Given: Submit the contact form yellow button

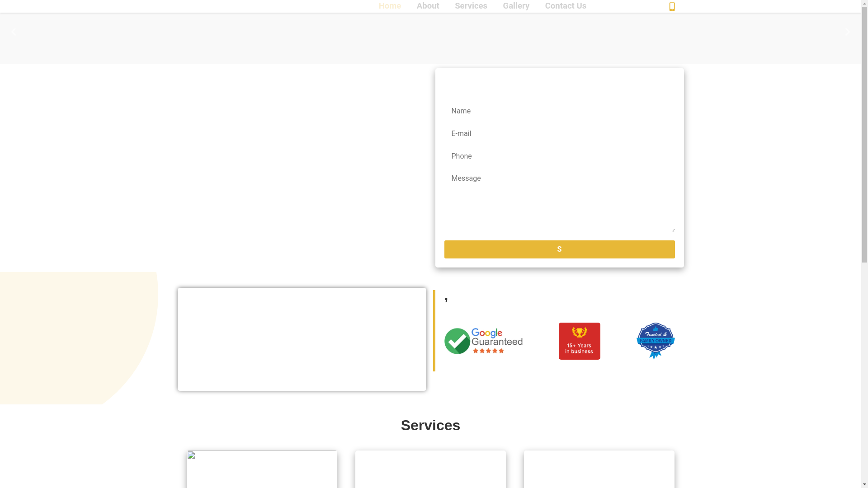Looking at the screenshot, I should click(559, 249).
